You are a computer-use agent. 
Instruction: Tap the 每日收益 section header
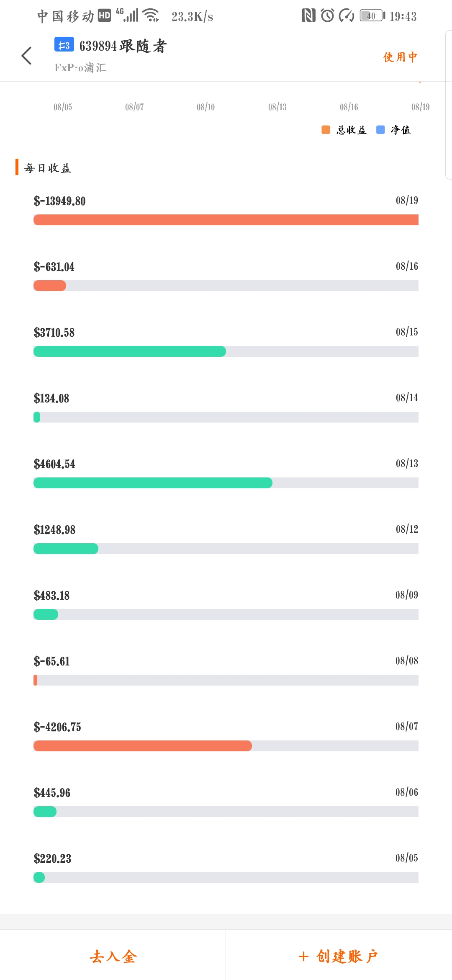[47, 168]
